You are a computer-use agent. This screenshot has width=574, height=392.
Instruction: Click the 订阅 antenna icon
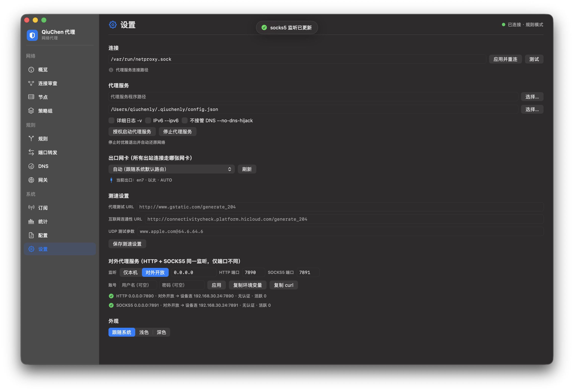tap(31, 208)
